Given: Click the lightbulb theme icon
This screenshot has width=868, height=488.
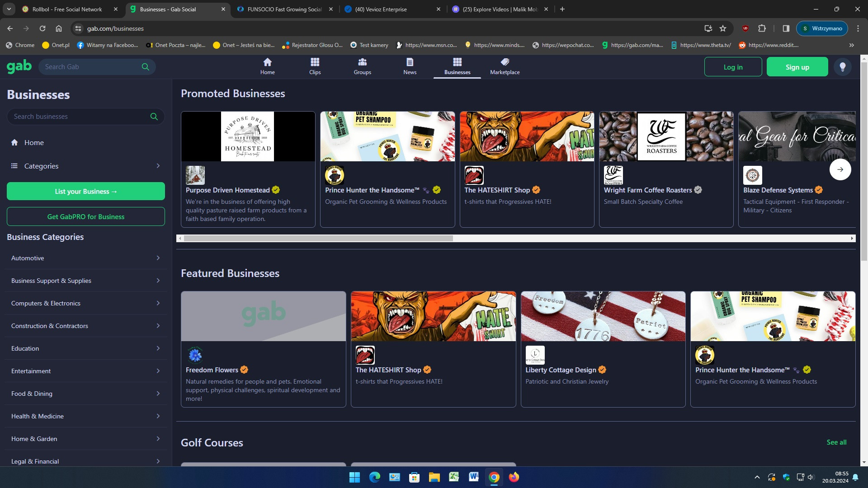Looking at the screenshot, I should (842, 67).
